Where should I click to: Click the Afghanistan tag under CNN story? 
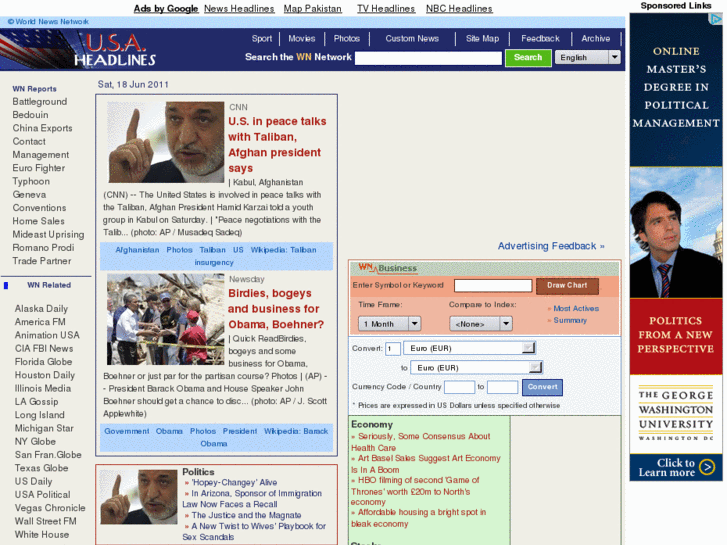(x=137, y=250)
